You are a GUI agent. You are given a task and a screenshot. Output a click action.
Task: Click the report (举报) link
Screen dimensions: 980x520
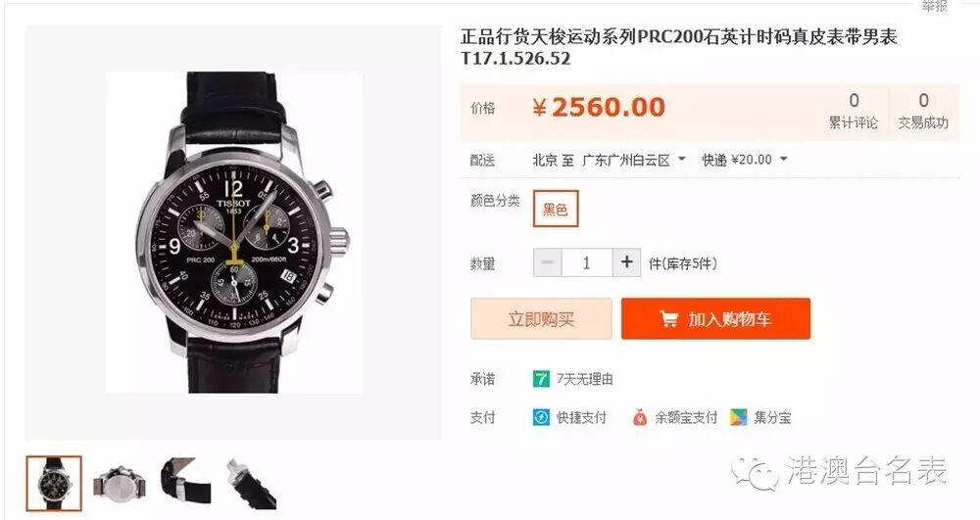935,6
